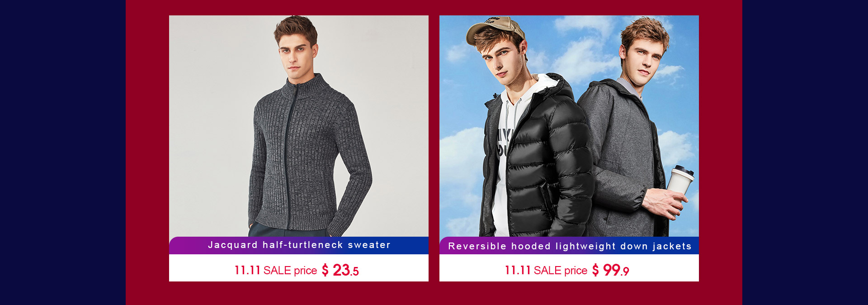Click the 11.11 SALE price text under the jackets
This screenshot has height=305, width=868.
[x=546, y=270]
